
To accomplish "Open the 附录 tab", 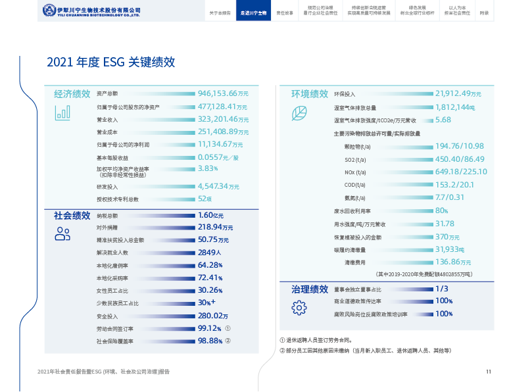I will [x=484, y=12].
